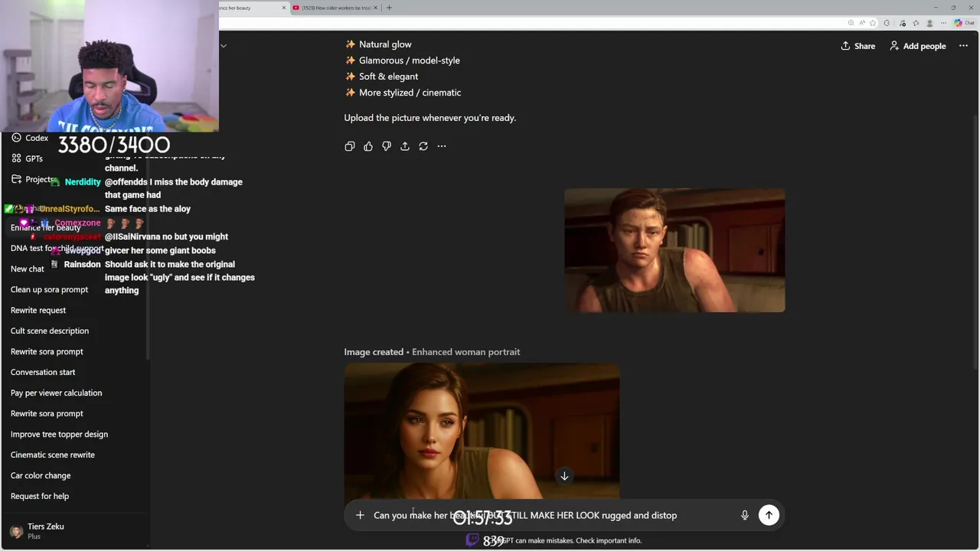Expand the model selector chevron
Viewport: 980px width, 551px height.
point(224,46)
